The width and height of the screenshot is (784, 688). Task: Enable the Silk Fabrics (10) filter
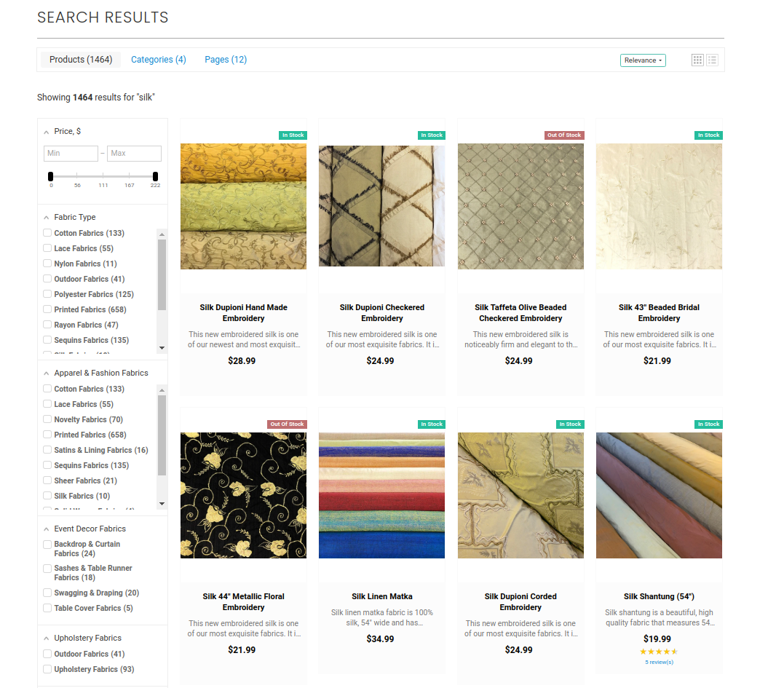(x=48, y=495)
